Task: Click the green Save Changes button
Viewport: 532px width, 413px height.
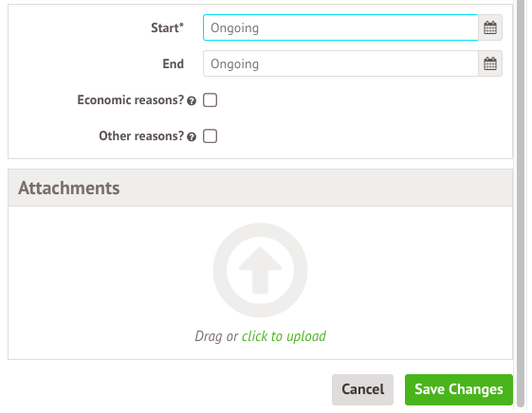Action: pos(459,389)
